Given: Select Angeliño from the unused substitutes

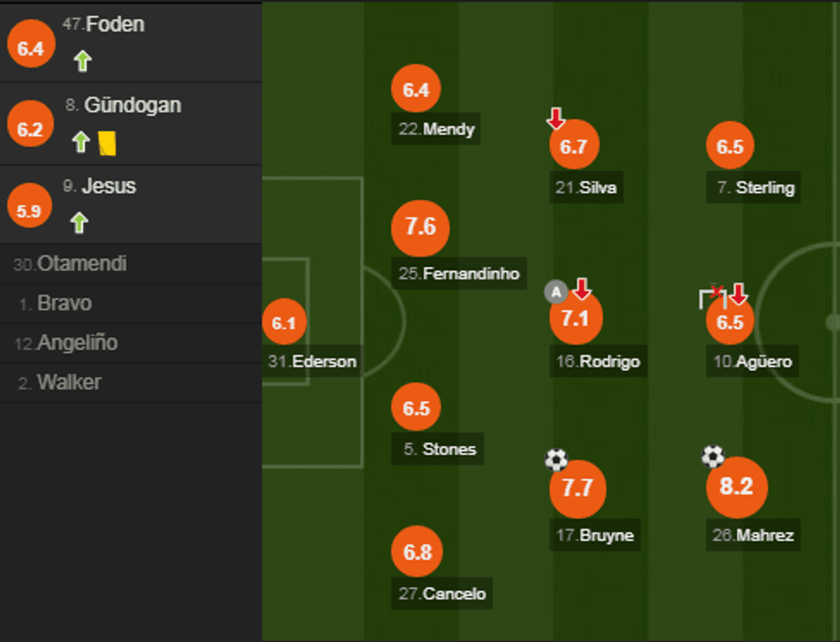Looking at the screenshot, I should tap(77, 343).
